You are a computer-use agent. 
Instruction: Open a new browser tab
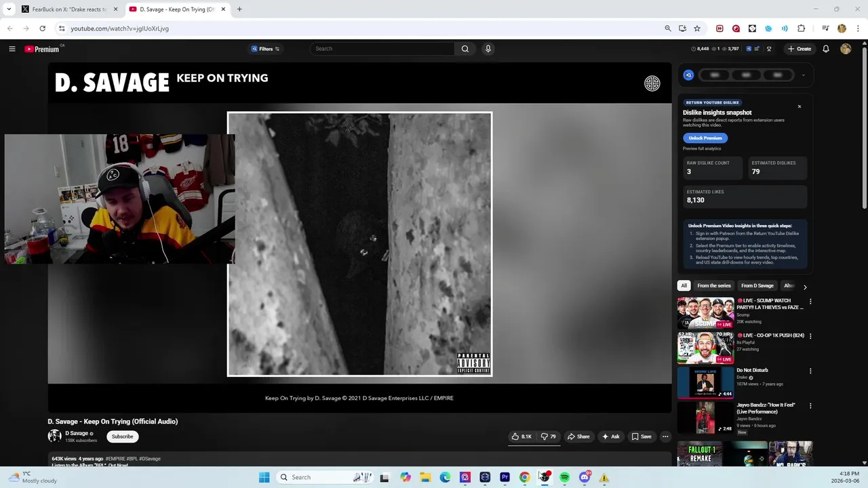click(239, 9)
